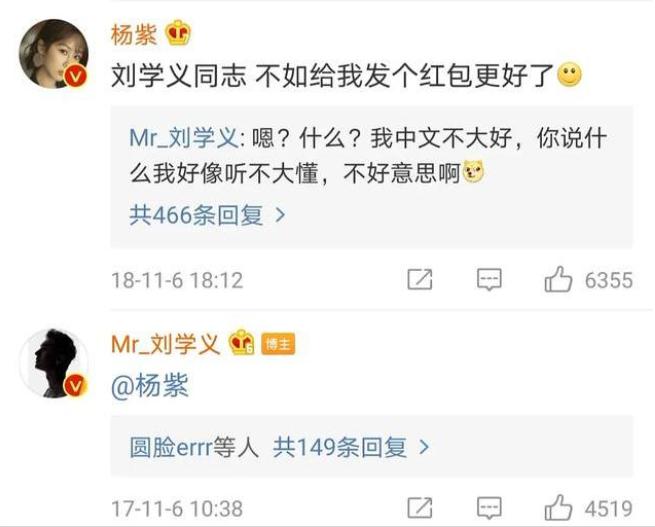
Task: Like 杨紫's comment with 6355 likes
Action: pos(558,279)
